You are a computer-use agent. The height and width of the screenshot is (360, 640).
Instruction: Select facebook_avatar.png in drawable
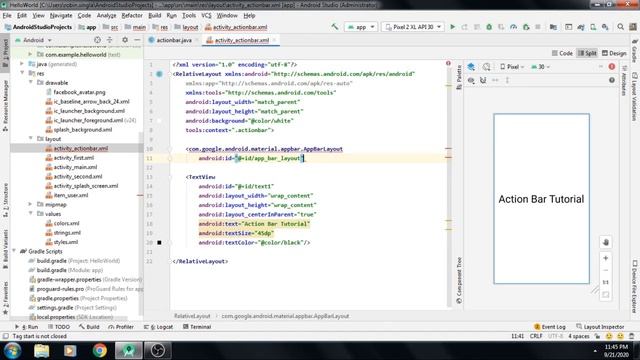[79, 92]
